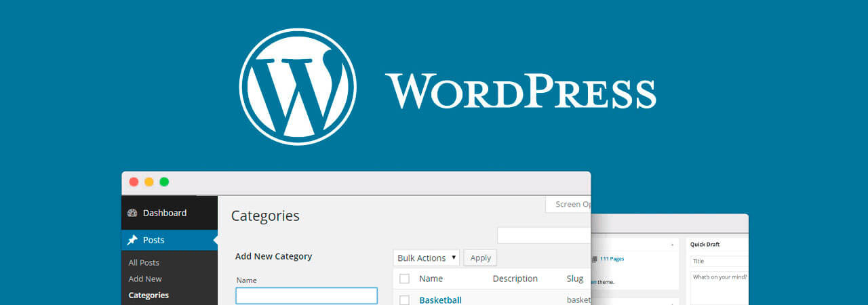This screenshot has width=868, height=305.
Task: Tick the select-all checkbox in table header
Action: point(405,279)
